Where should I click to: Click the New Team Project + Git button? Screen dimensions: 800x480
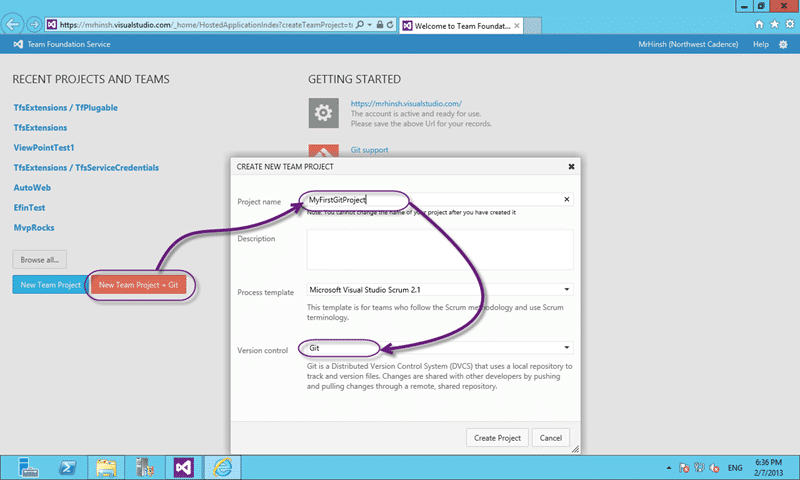click(x=138, y=285)
